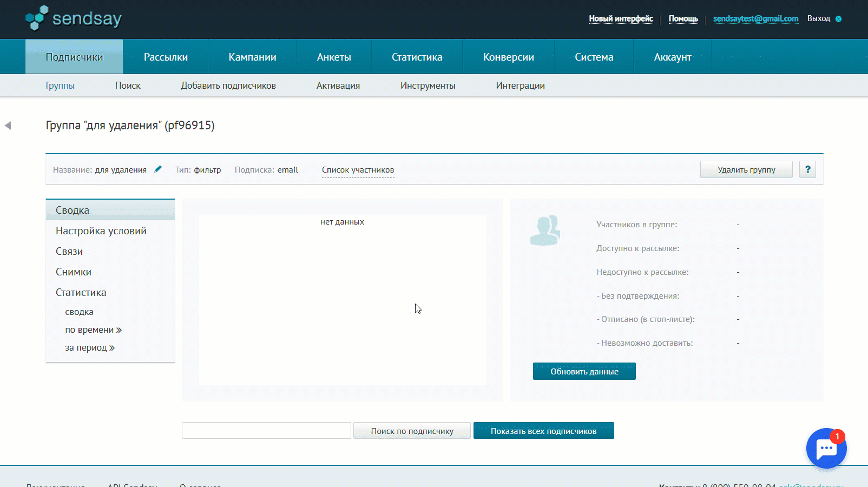Viewport: 868px width, 487px height.
Task: Click the 'Обновить данные' button
Action: pyautogui.click(x=584, y=372)
